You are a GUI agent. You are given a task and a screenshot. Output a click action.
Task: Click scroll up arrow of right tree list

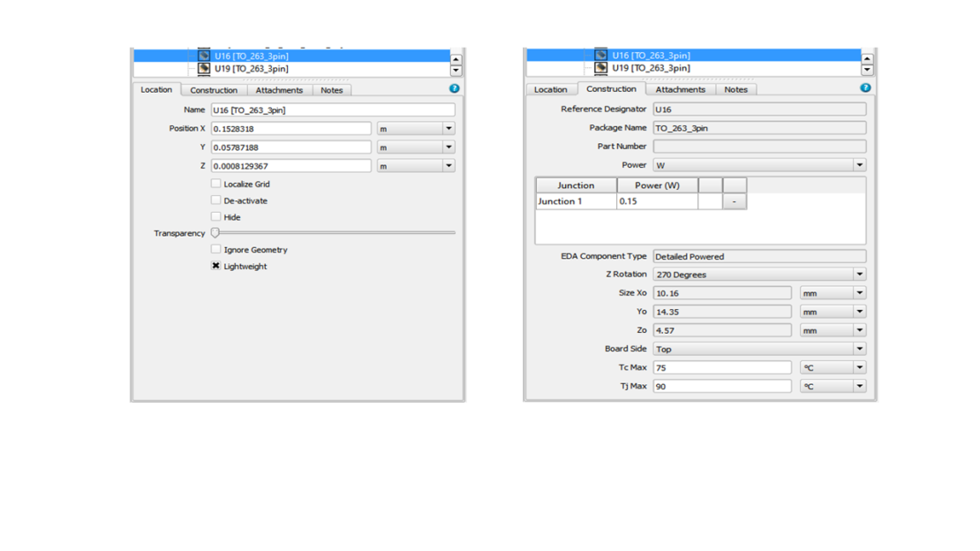point(866,58)
